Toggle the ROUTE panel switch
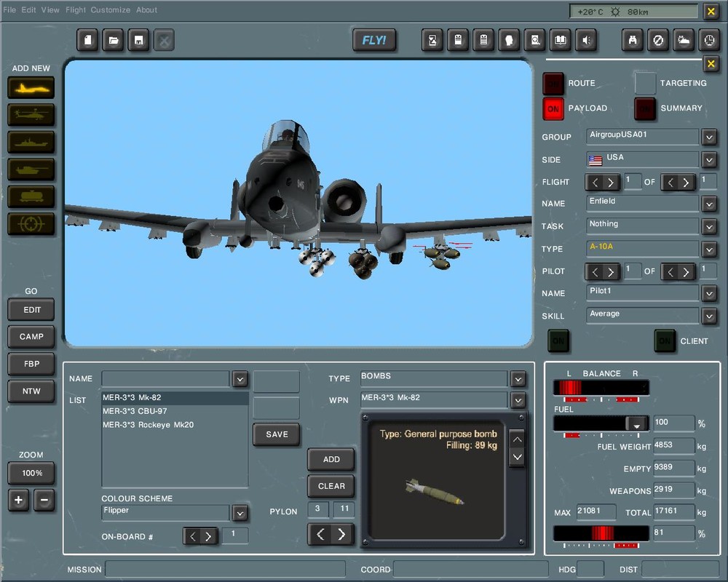This screenshot has width=728, height=582. [x=553, y=84]
